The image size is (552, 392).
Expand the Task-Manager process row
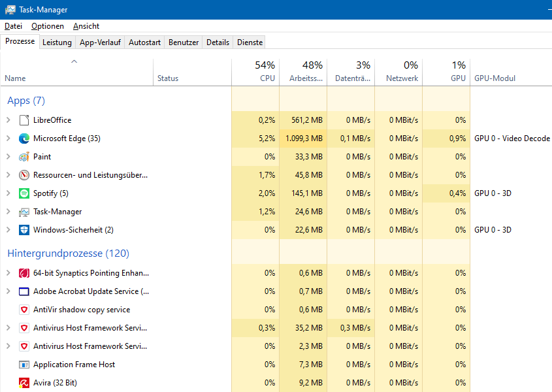click(x=8, y=212)
